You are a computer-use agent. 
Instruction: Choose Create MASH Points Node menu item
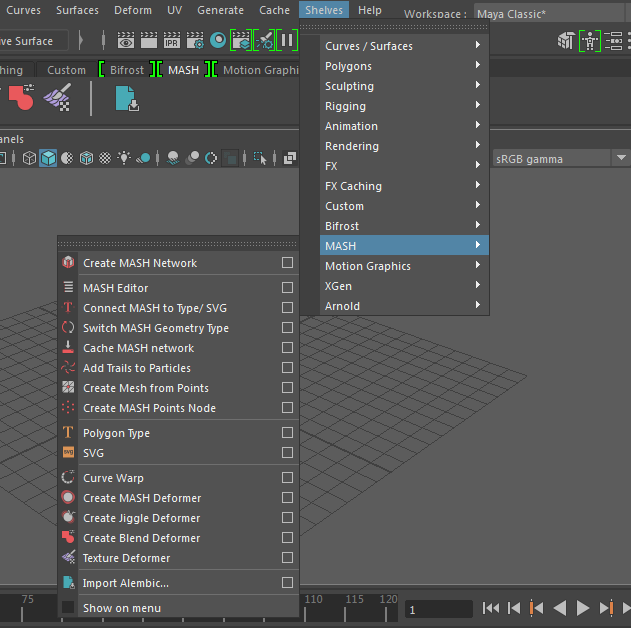point(178,408)
